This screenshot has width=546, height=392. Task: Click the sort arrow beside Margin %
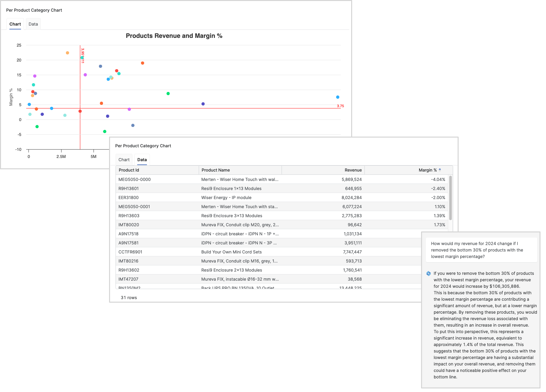(440, 170)
